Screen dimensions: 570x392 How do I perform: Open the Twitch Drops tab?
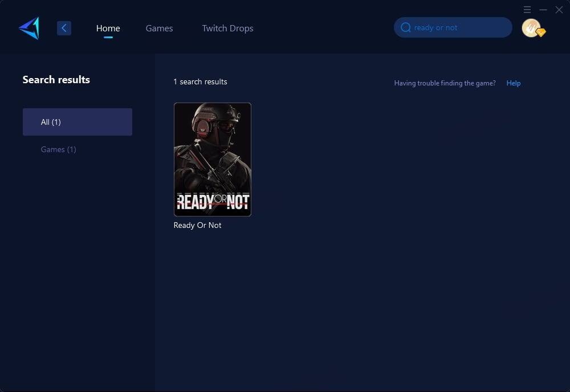point(227,28)
